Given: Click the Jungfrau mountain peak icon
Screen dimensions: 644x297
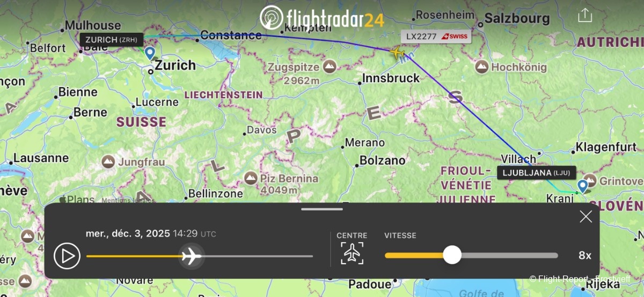Looking at the screenshot, I should click(108, 161).
